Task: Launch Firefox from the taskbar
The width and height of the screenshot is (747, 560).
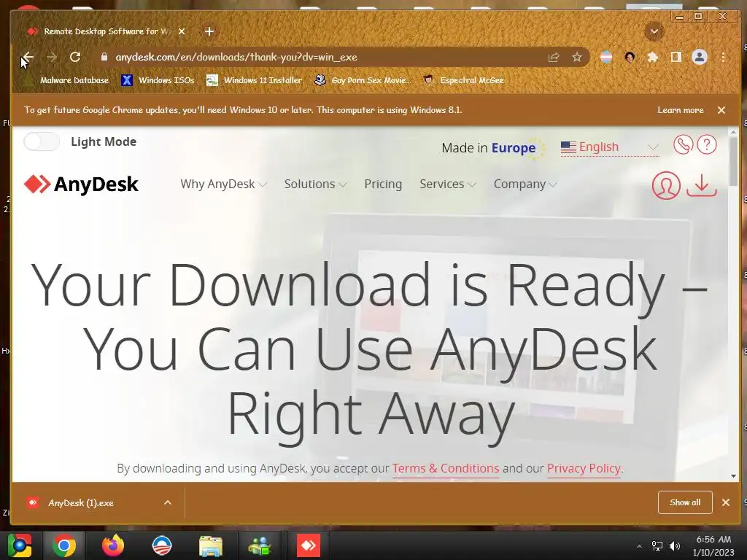Action: [113, 545]
